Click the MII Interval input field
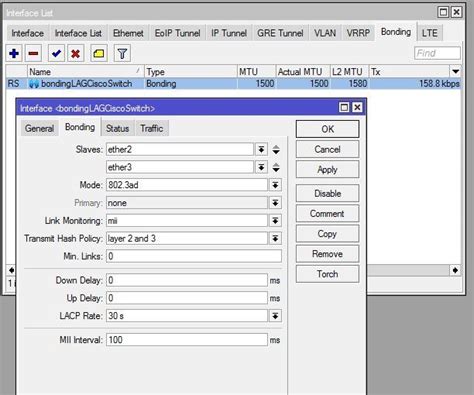474x395 pixels. click(x=187, y=340)
